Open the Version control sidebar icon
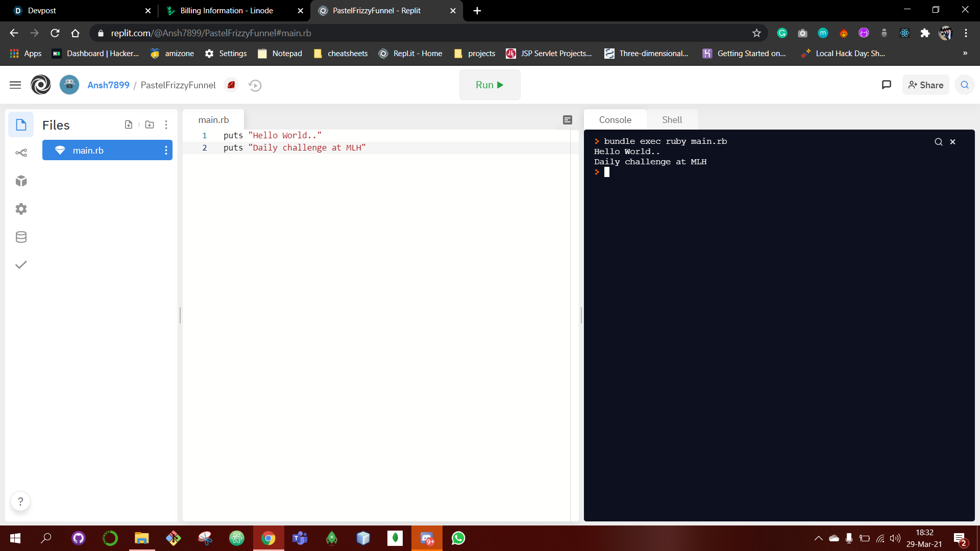The image size is (980, 551). click(21, 153)
